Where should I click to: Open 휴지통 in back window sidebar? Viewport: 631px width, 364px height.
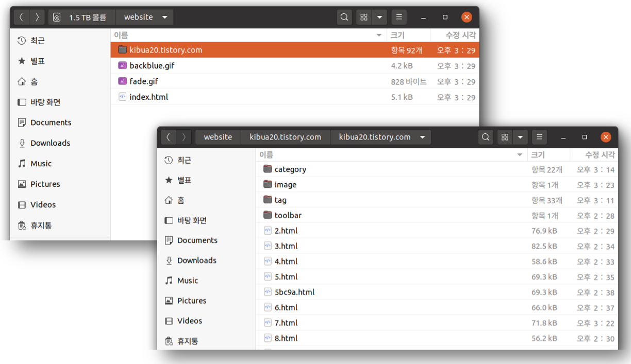pyautogui.click(x=60, y=226)
